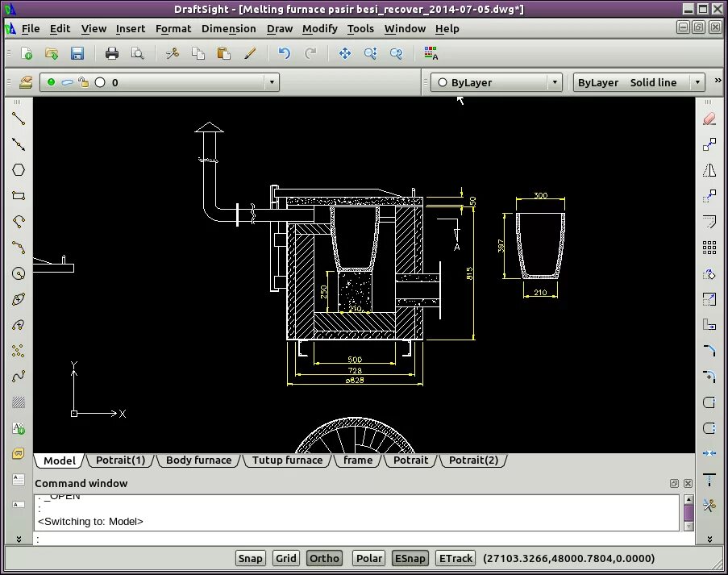
Task: Redo the last undone action
Action: (310, 53)
